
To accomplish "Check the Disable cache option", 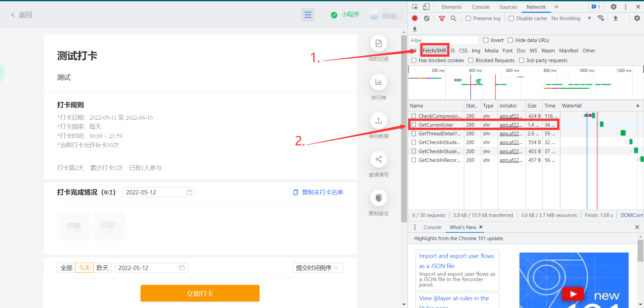I will tap(512, 18).
